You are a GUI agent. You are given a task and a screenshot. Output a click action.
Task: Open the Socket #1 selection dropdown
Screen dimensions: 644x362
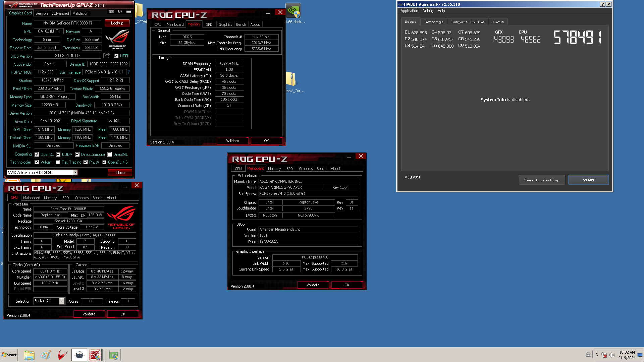click(x=62, y=301)
